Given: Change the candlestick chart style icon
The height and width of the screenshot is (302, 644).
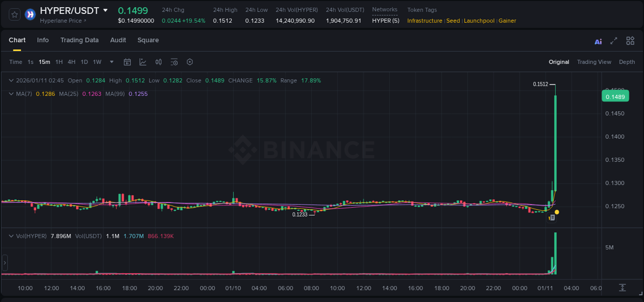Looking at the screenshot, I should [159, 62].
